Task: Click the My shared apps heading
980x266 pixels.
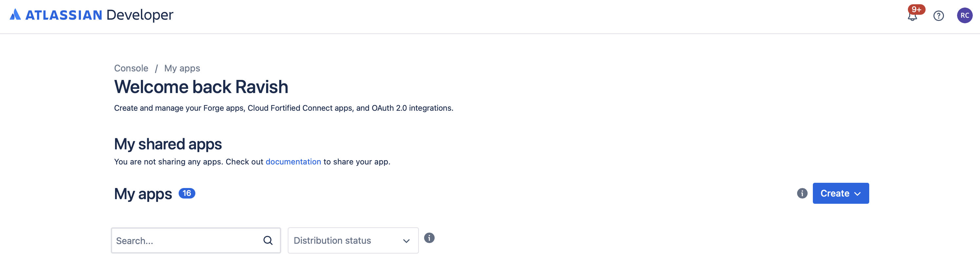Action: [168, 143]
